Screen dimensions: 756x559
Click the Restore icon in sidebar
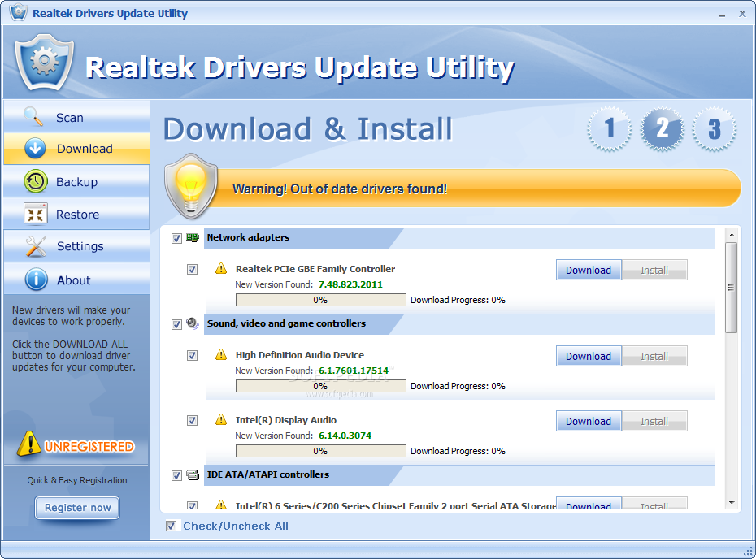36,214
